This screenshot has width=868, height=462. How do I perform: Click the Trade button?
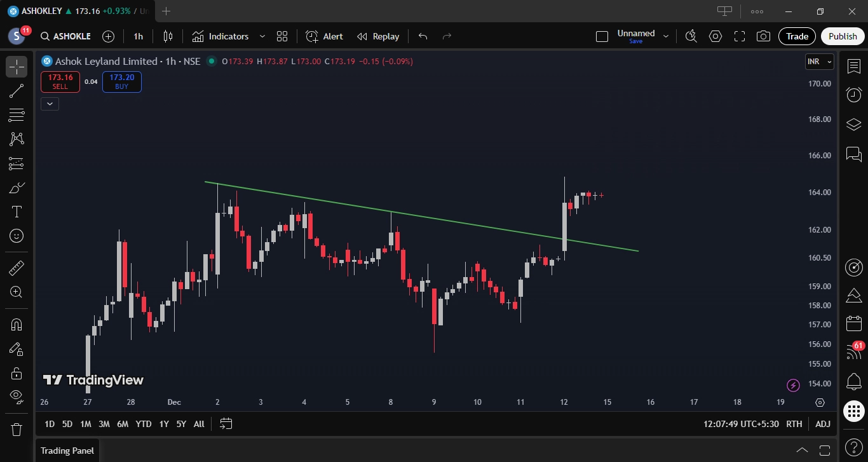pos(797,36)
